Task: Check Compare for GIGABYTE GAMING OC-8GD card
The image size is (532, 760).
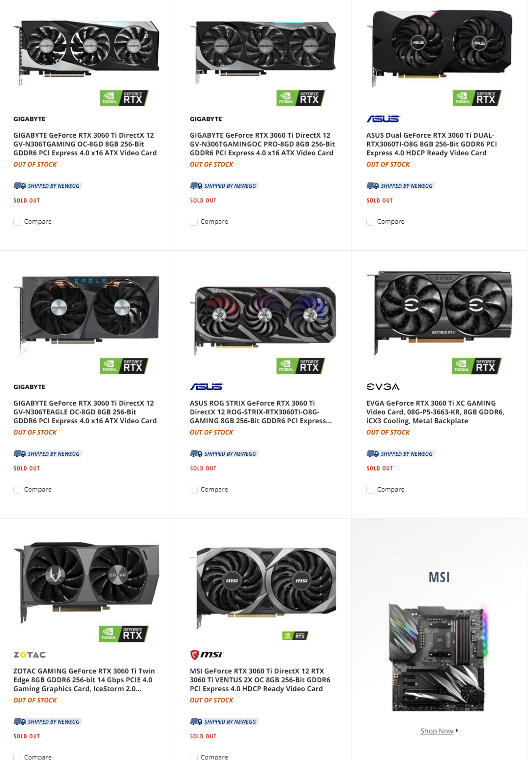Action: click(17, 222)
